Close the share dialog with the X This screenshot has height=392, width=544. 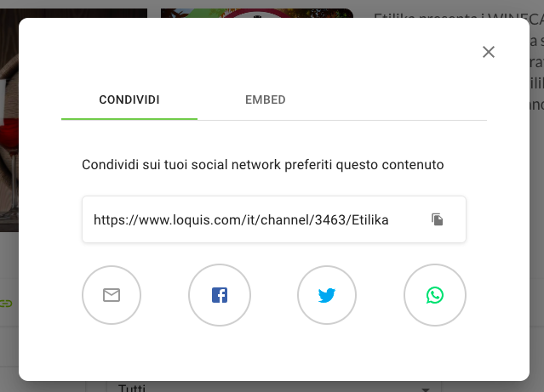tap(489, 52)
